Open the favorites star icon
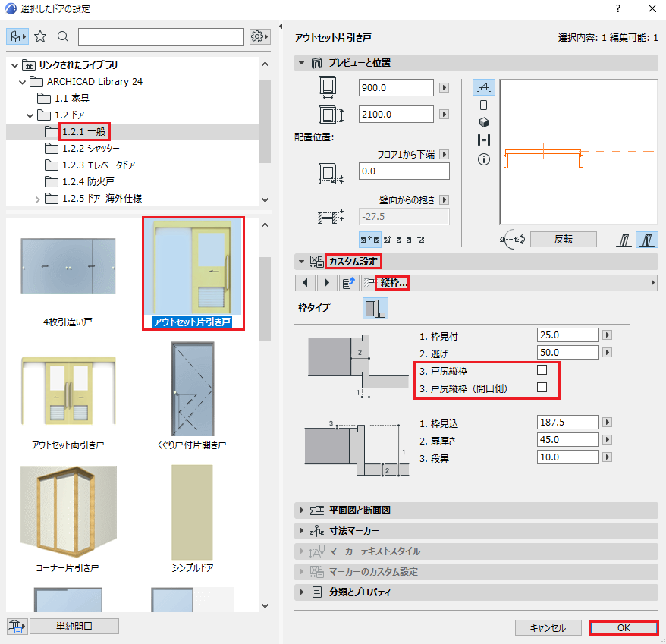This screenshot has width=666, height=644. (x=40, y=37)
